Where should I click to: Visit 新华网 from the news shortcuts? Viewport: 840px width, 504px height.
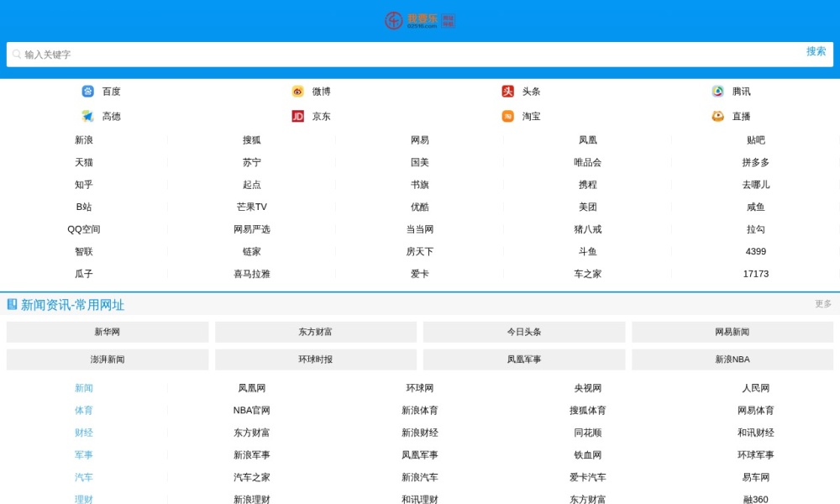pyautogui.click(x=108, y=332)
